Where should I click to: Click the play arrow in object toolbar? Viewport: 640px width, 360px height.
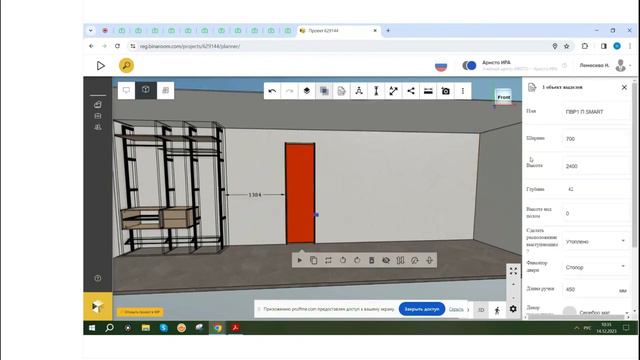click(300, 260)
